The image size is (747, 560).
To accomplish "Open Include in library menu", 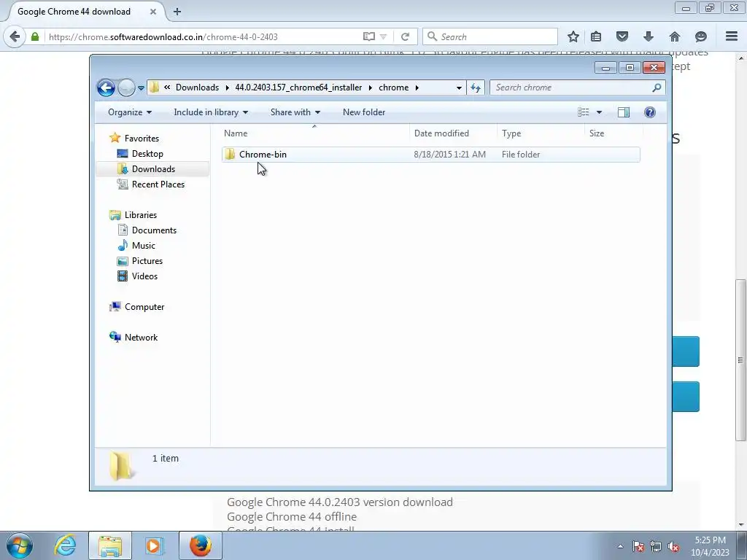I will click(211, 112).
